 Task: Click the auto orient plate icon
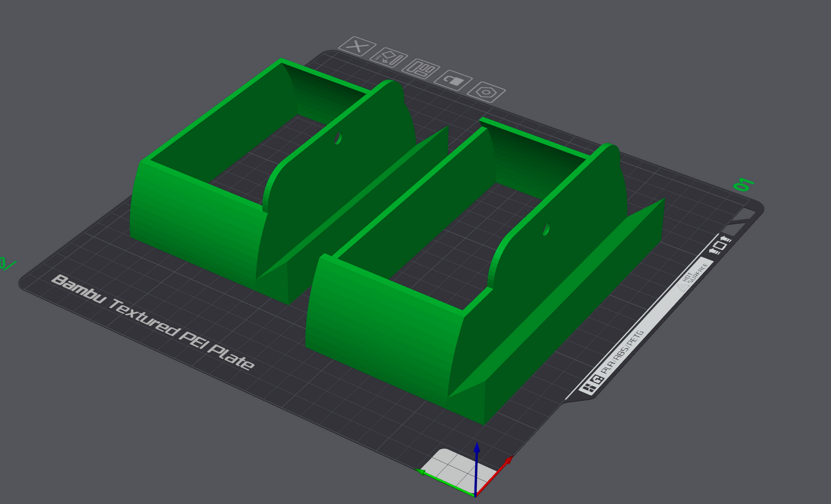tap(389, 57)
